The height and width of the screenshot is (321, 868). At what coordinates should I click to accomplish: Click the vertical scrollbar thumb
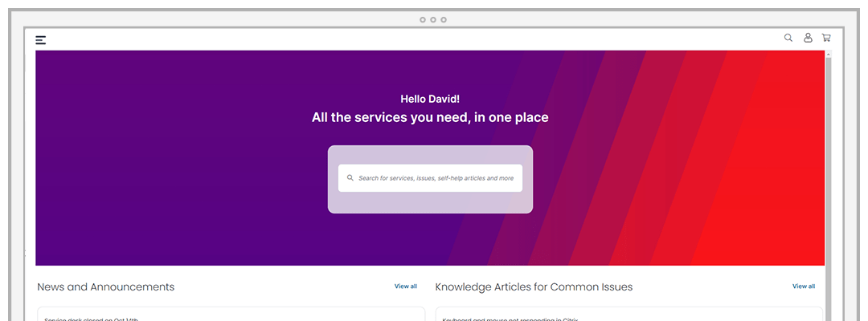tap(829, 188)
